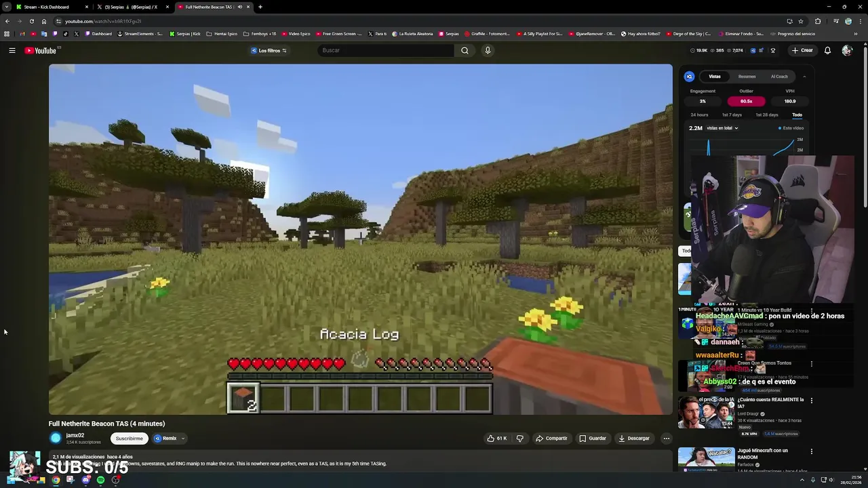The height and width of the screenshot is (488, 868).
Task: Open jamx02 channel name link
Action: (x=75, y=436)
